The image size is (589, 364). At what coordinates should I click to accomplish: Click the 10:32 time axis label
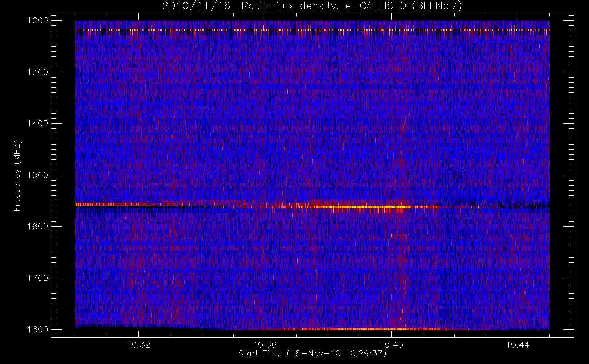point(138,345)
